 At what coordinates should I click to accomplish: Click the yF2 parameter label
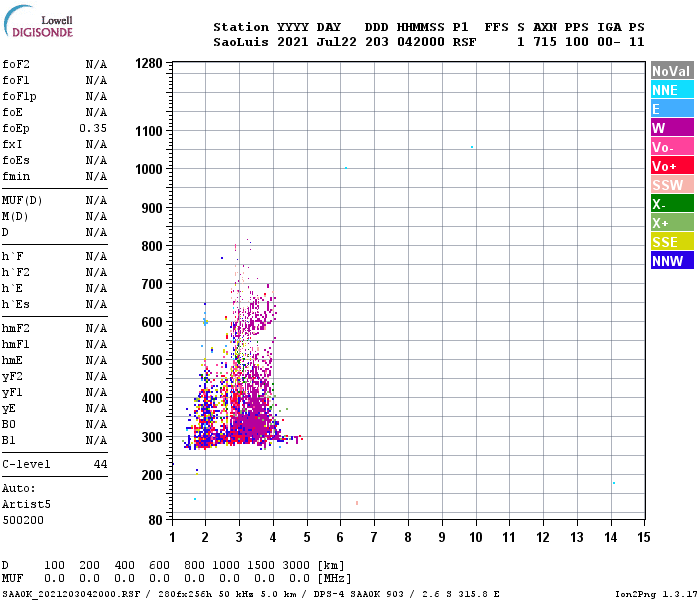click(12, 377)
